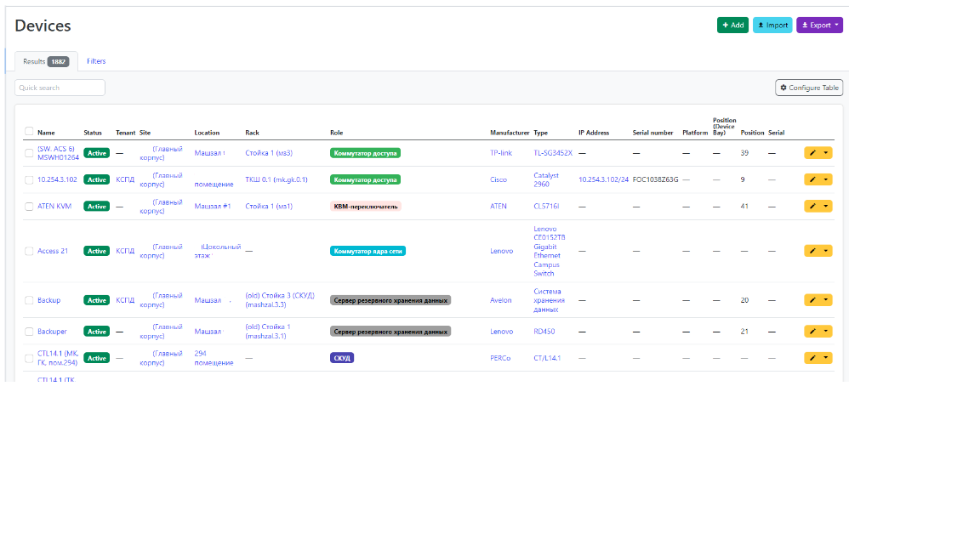
Task: Toggle the select-all checkbox in table header
Action: 29,131
